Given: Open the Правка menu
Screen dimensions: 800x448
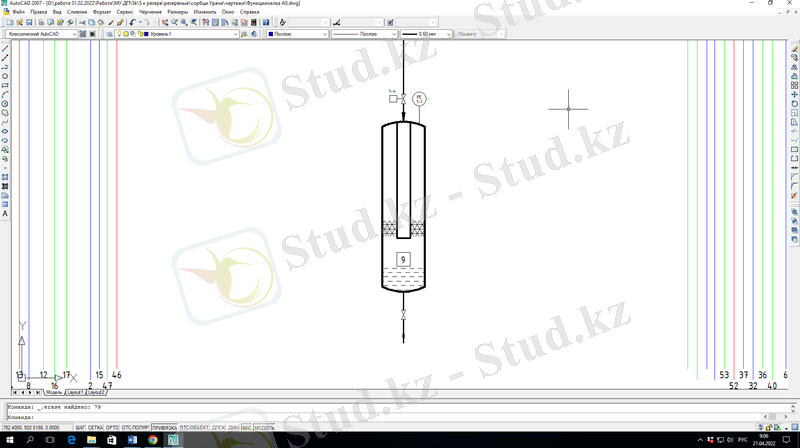Looking at the screenshot, I should [x=39, y=12].
